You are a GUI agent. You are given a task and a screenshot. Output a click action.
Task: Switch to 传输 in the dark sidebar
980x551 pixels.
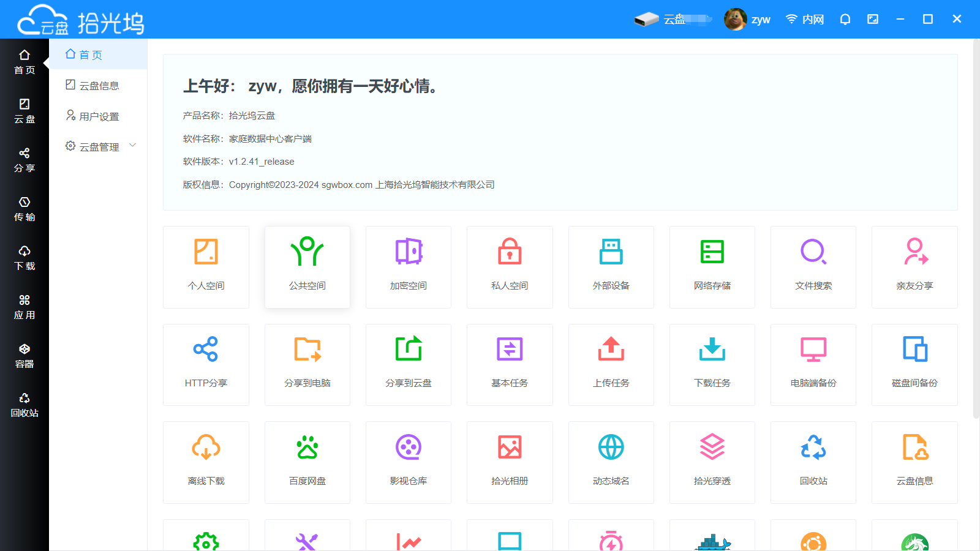24,209
